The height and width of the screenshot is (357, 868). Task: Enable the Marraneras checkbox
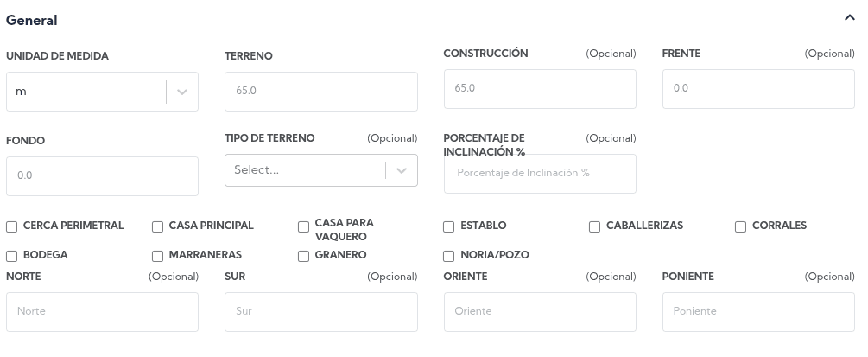pyautogui.click(x=157, y=256)
